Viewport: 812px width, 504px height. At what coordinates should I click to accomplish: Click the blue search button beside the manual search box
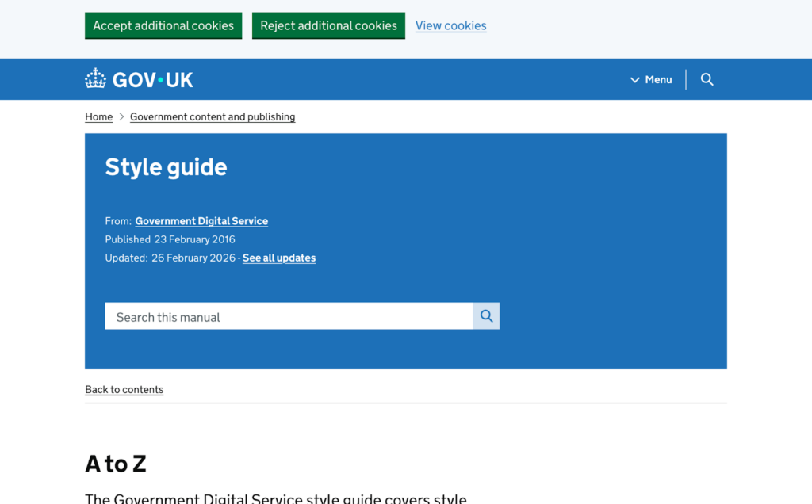pyautogui.click(x=486, y=315)
